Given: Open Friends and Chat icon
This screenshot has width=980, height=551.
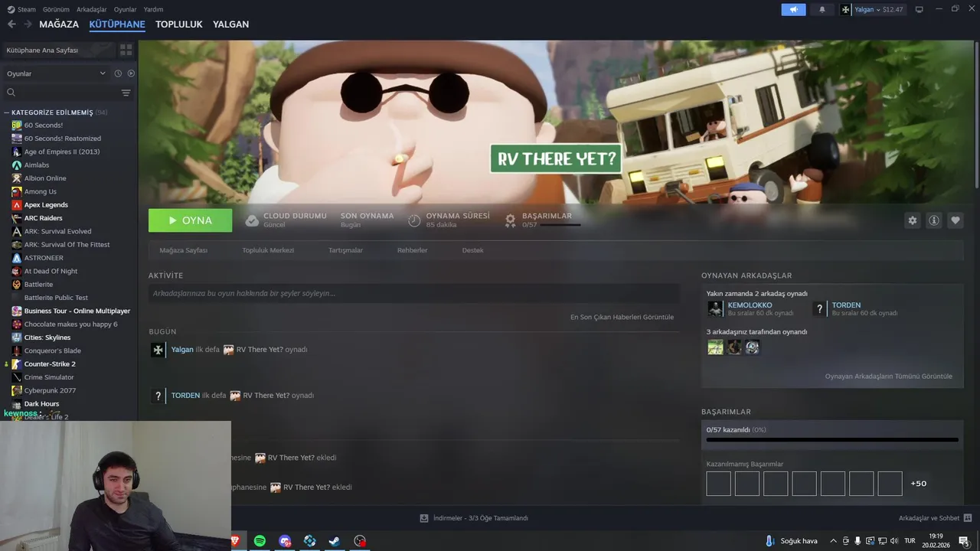Looking at the screenshot, I should (x=968, y=518).
